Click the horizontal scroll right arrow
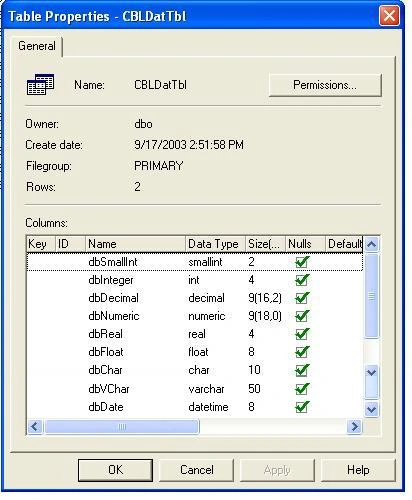The width and height of the screenshot is (412, 500). point(354,426)
